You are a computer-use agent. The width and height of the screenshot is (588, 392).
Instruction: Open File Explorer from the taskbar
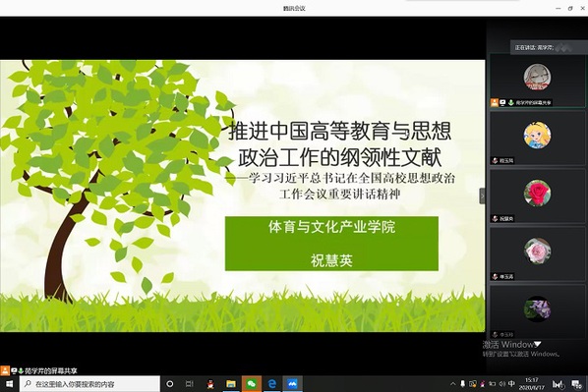tap(231, 384)
